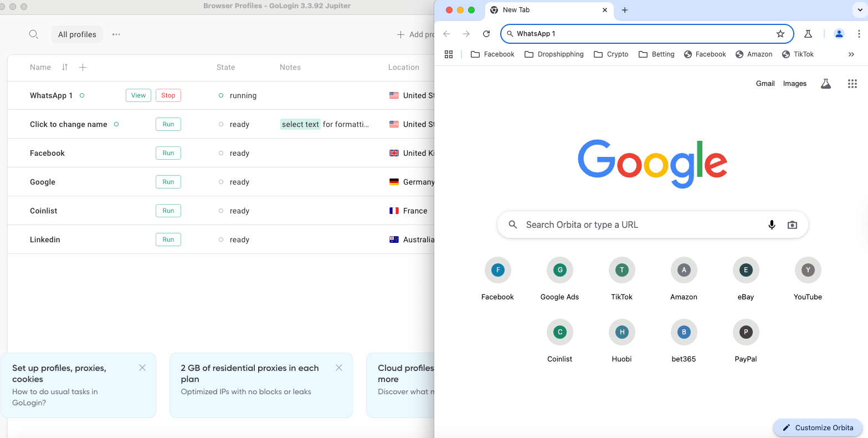Select the All profiles tab in GoLogin
The width and height of the screenshot is (868, 438).
[x=77, y=34]
